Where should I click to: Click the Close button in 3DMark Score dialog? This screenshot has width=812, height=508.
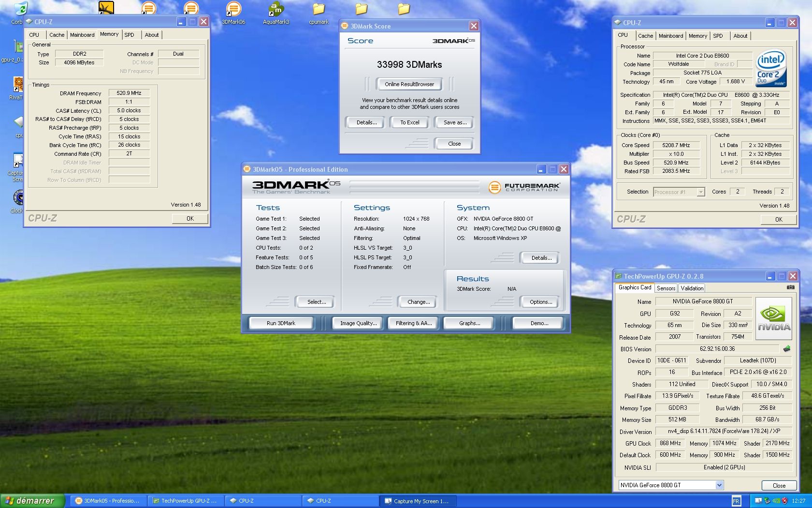click(454, 144)
